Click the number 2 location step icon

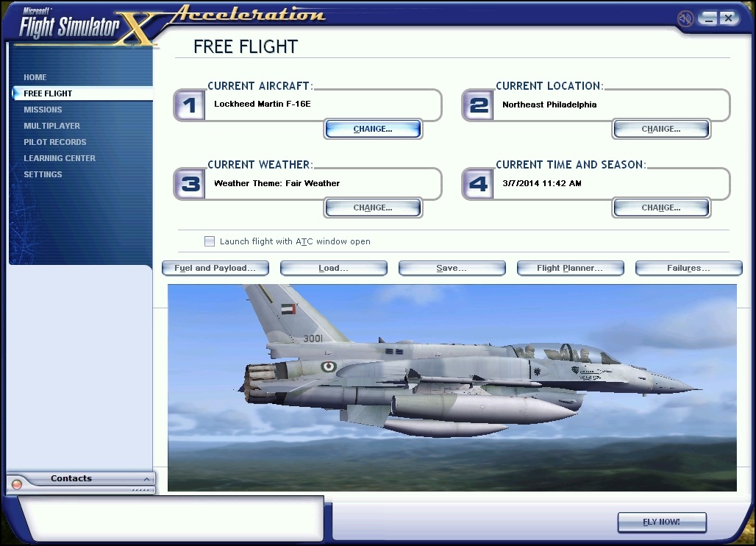tap(478, 106)
